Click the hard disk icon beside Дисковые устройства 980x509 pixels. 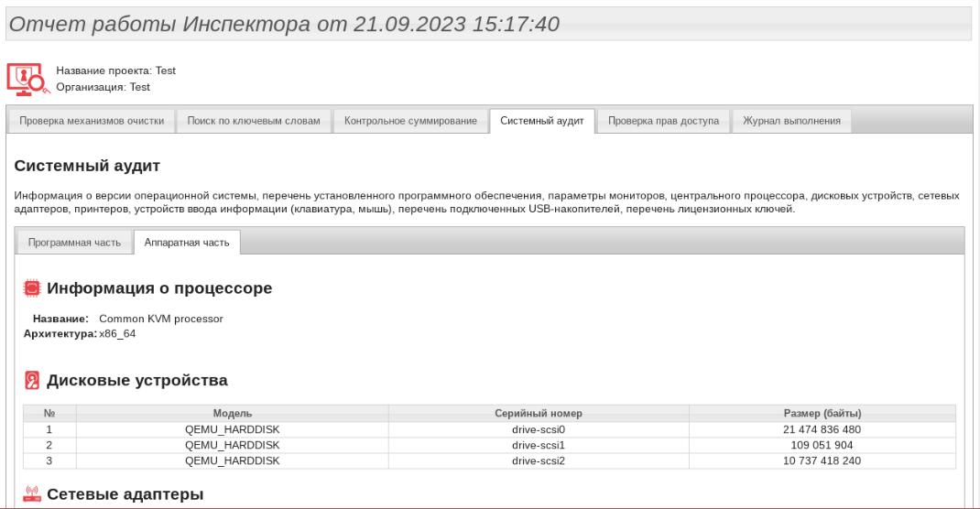[x=32, y=381]
